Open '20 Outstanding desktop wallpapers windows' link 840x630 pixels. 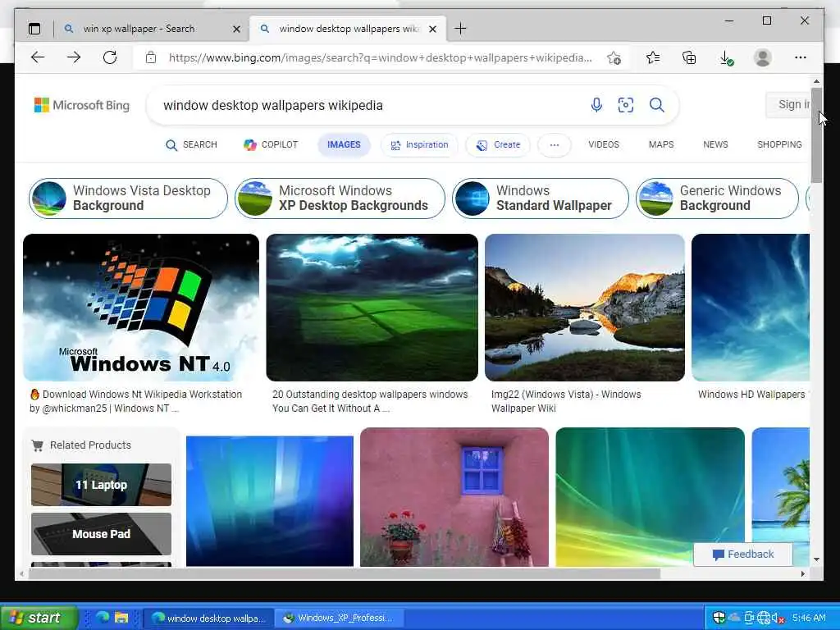point(370,401)
